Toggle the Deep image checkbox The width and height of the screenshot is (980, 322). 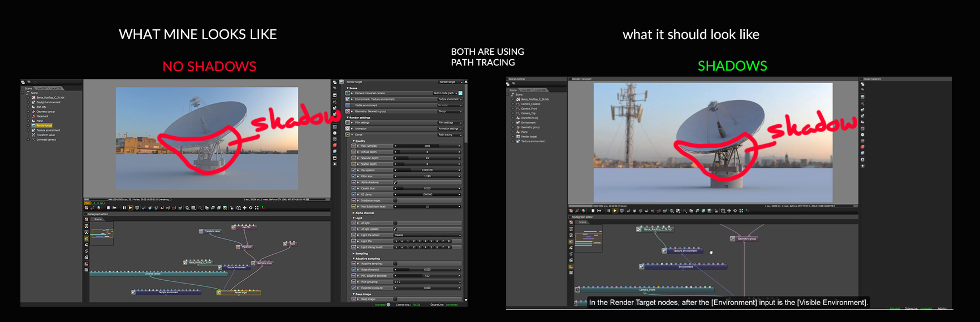(395, 299)
